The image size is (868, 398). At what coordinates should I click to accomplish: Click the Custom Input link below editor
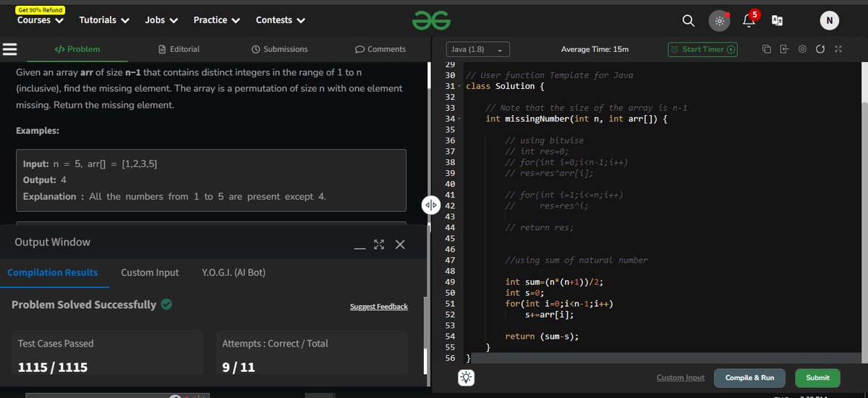point(680,378)
